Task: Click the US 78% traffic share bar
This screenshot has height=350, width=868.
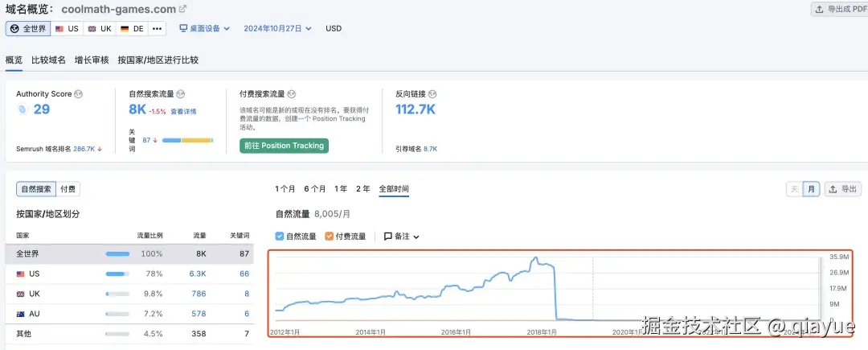Action: point(117,274)
